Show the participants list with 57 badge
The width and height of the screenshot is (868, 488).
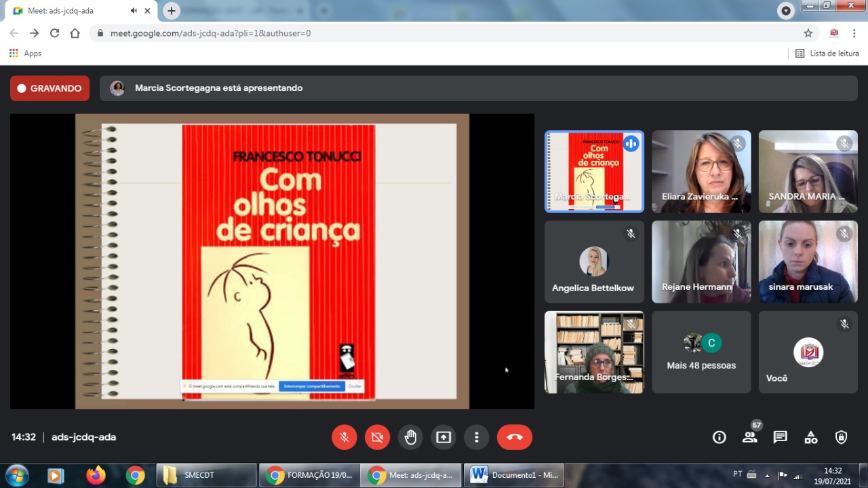pos(750,437)
